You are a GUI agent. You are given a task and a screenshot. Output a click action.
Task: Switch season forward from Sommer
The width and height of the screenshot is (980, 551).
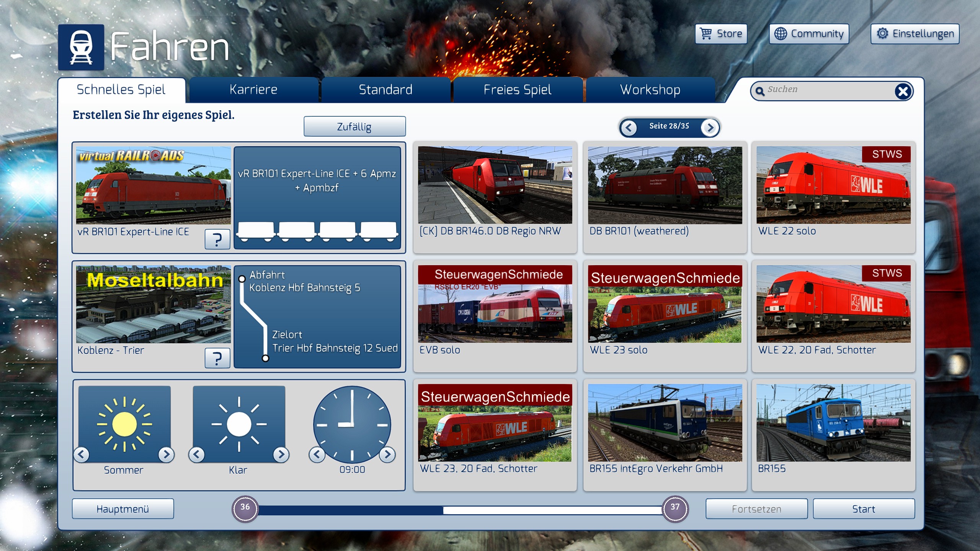tap(166, 454)
